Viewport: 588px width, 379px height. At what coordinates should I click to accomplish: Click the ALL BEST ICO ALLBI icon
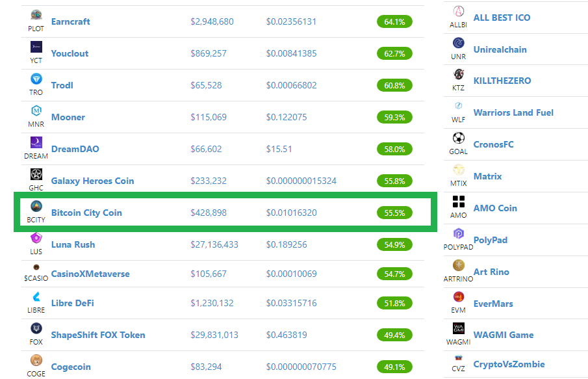[458, 11]
